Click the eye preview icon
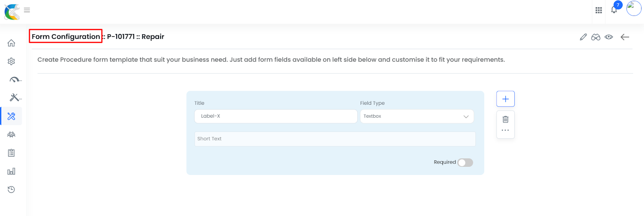This screenshot has height=216, width=644. tap(609, 37)
